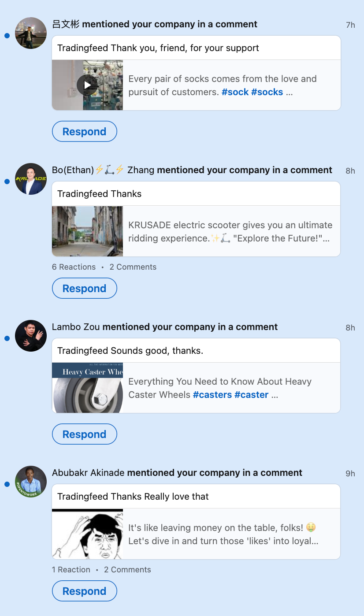Image resolution: width=364 pixels, height=616 pixels.
Task: Open the confused man meme thumbnail
Action: point(87,534)
